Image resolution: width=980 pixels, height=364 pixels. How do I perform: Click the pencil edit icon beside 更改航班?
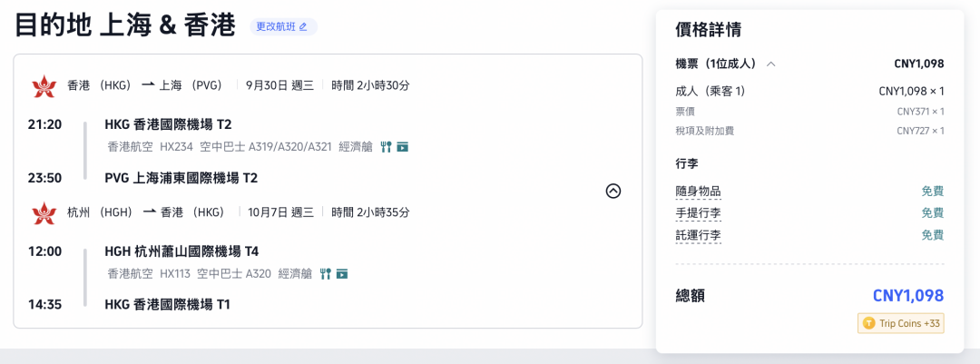point(303,27)
